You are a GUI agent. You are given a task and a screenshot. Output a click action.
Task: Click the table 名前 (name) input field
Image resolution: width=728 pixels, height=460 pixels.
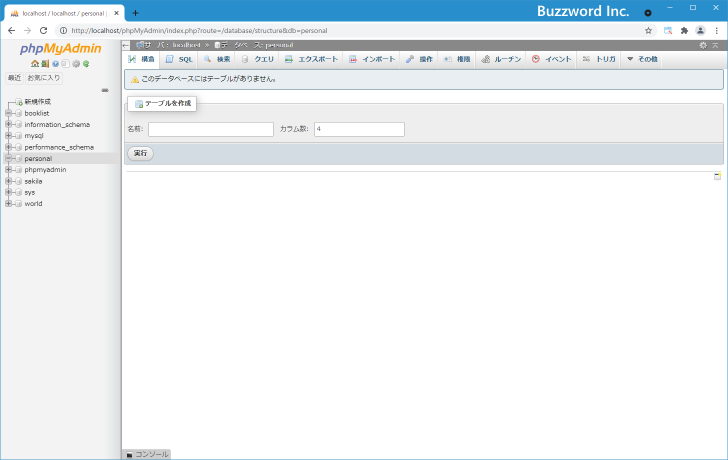click(x=210, y=129)
